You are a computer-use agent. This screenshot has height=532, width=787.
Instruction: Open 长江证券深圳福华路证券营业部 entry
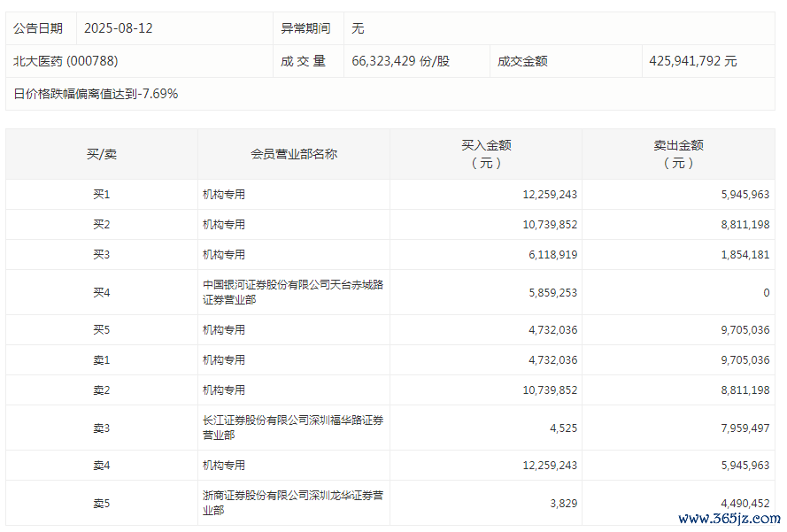click(292, 428)
